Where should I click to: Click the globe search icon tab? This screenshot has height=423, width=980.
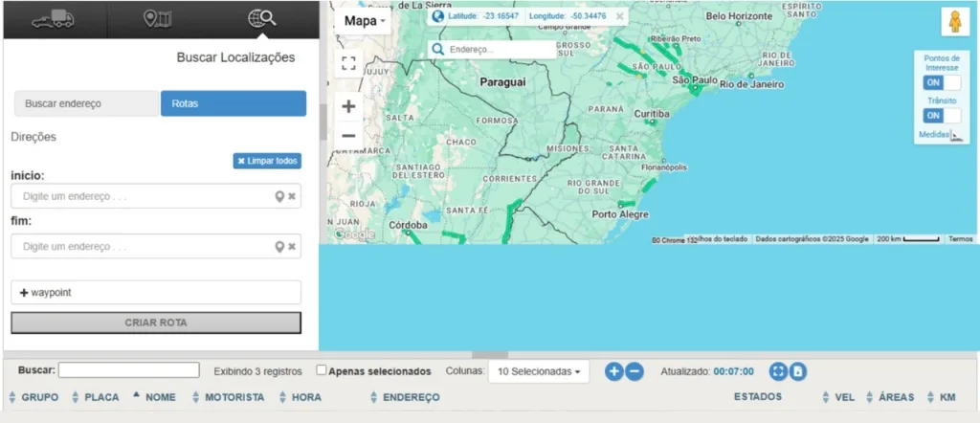261,19
